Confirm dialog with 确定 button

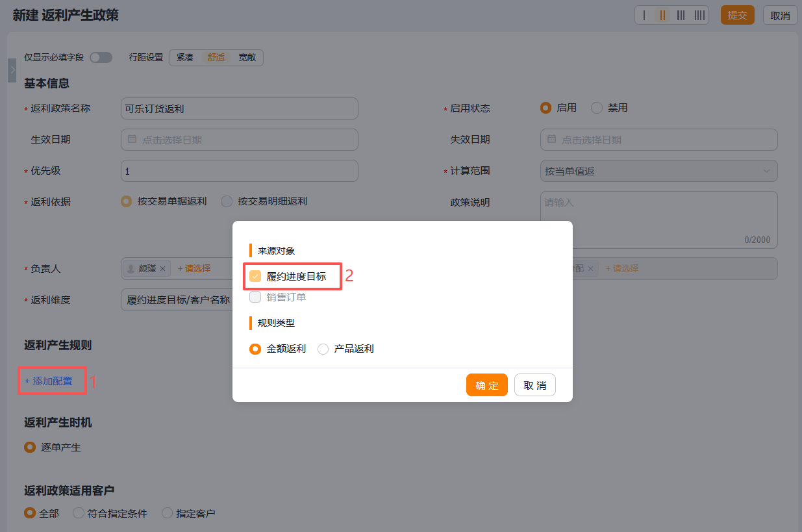(x=487, y=385)
